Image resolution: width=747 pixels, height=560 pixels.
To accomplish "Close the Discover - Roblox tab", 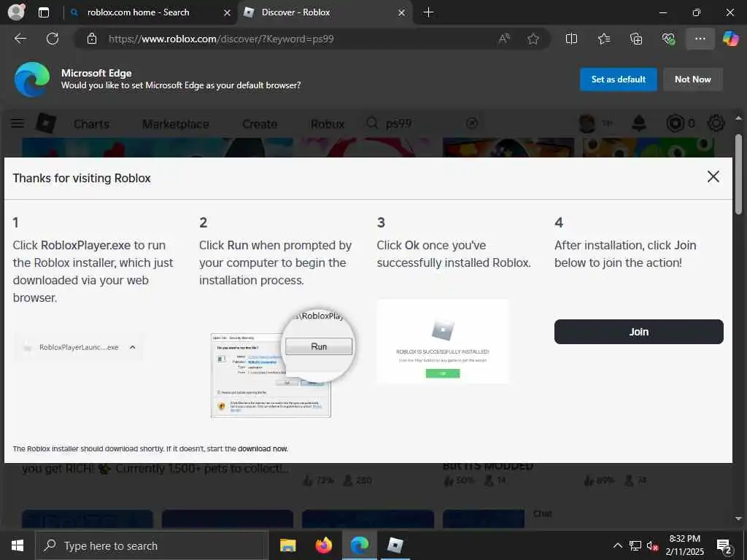I will [402, 13].
